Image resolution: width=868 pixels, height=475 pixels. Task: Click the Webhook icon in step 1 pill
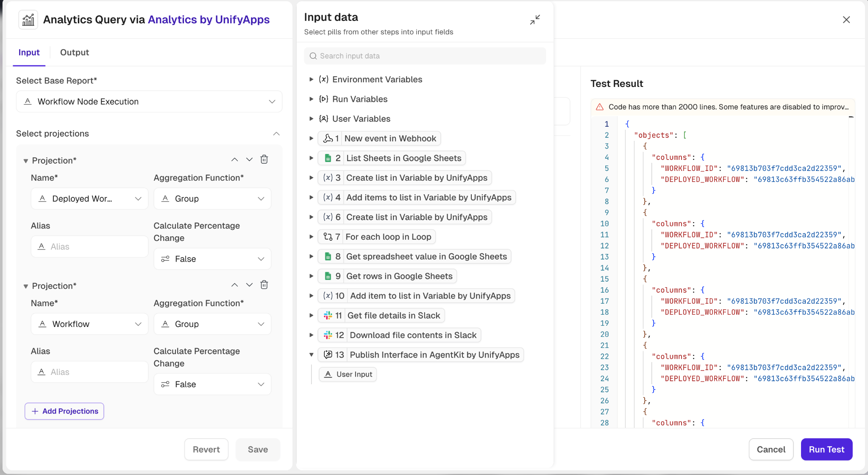tap(328, 138)
